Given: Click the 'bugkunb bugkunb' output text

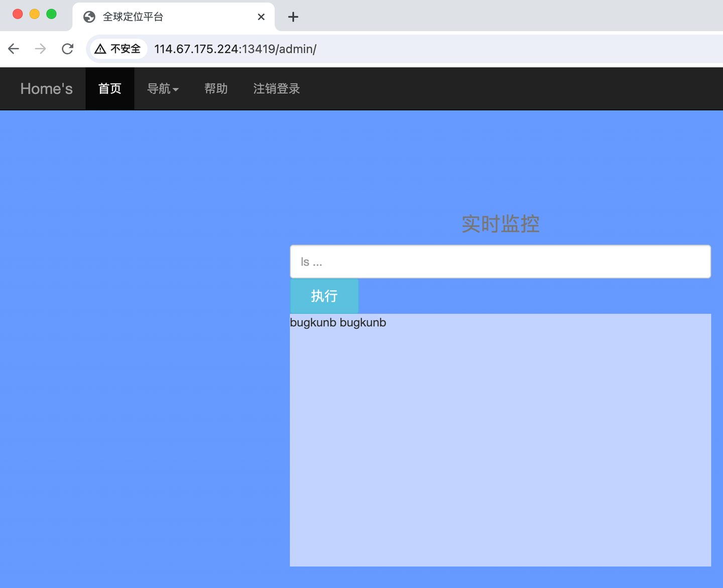Looking at the screenshot, I should (338, 322).
